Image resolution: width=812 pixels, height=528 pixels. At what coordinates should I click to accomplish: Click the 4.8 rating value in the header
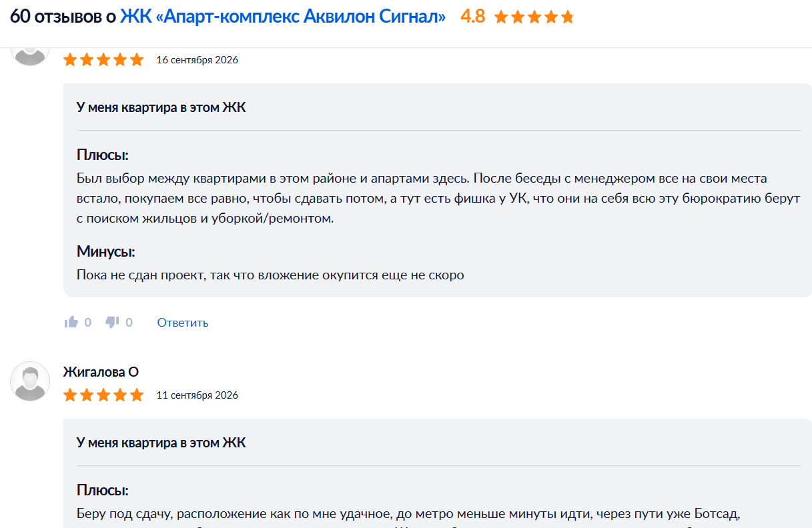472,17
